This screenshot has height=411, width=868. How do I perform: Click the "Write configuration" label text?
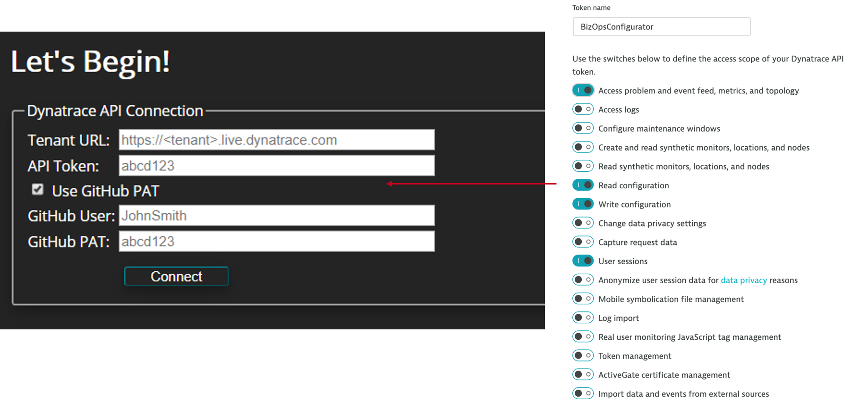pyautogui.click(x=634, y=204)
